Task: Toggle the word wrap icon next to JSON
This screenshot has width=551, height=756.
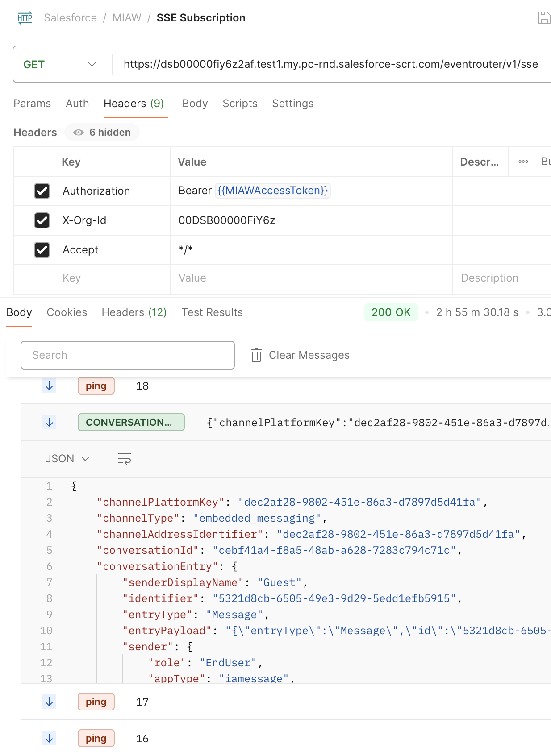Action: (124, 459)
